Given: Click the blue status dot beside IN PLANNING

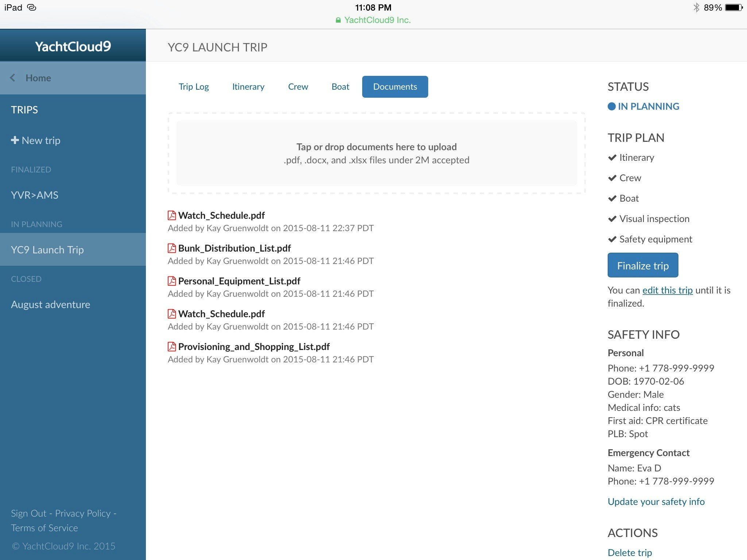Looking at the screenshot, I should coord(611,106).
